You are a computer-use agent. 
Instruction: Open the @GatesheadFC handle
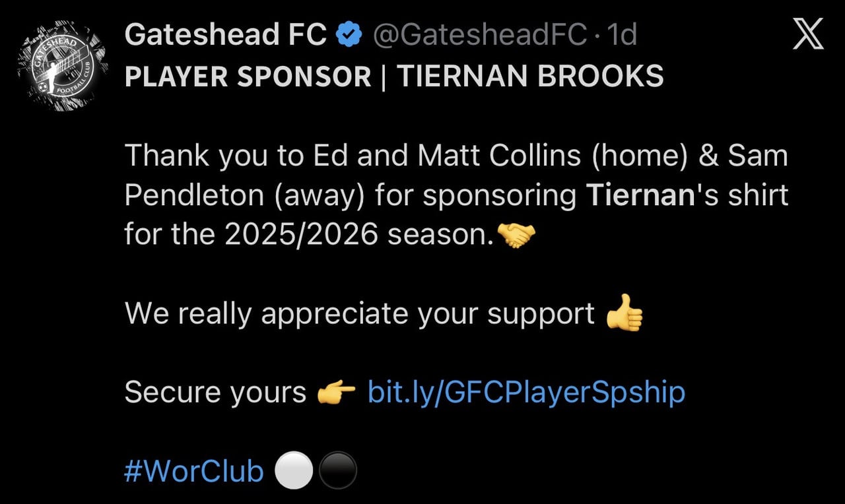(x=480, y=35)
